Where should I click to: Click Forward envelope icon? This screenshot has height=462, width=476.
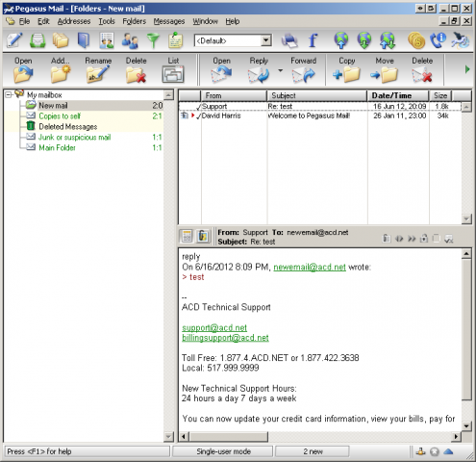(303, 75)
